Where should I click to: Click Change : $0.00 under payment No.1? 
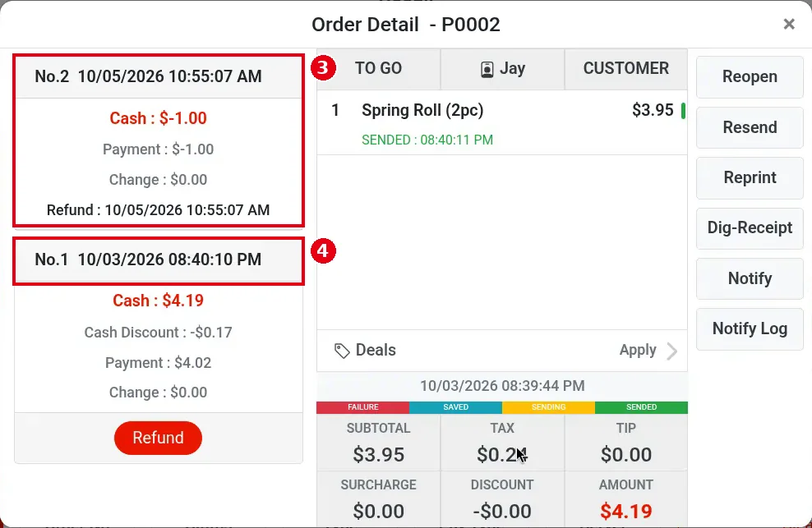click(x=158, y=393)
